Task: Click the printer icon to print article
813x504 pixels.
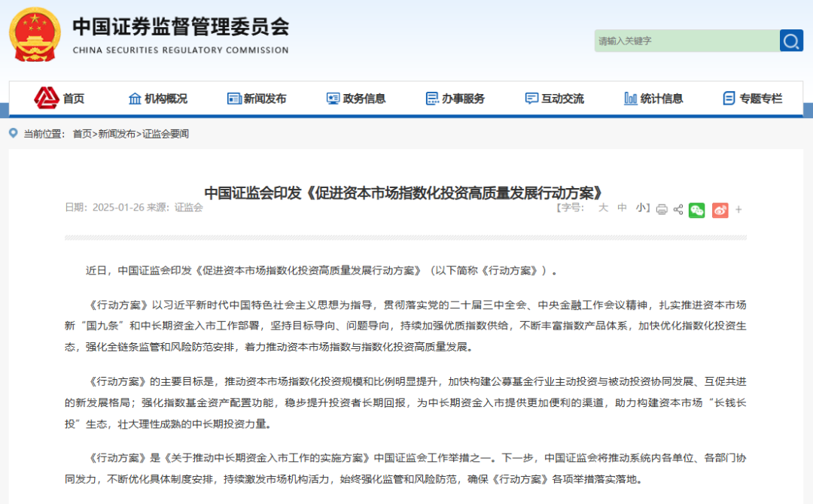Action: click(662, 209)
